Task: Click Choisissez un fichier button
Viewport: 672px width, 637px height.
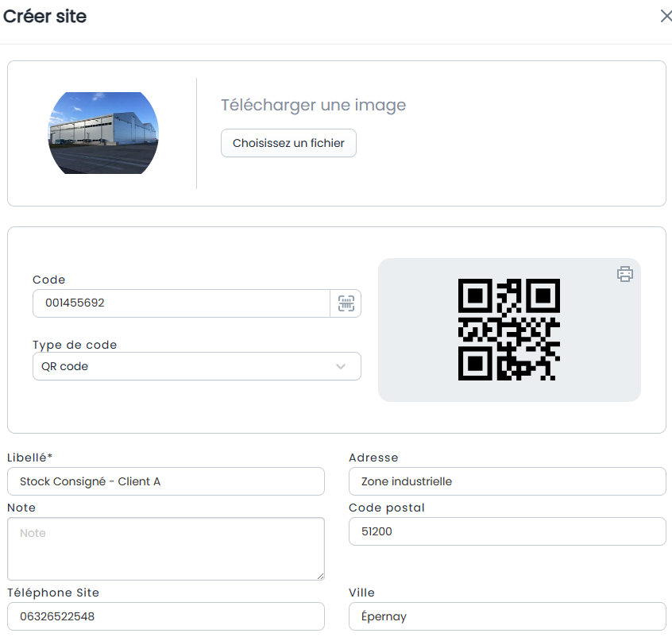Action: click(x=288, y=143)
